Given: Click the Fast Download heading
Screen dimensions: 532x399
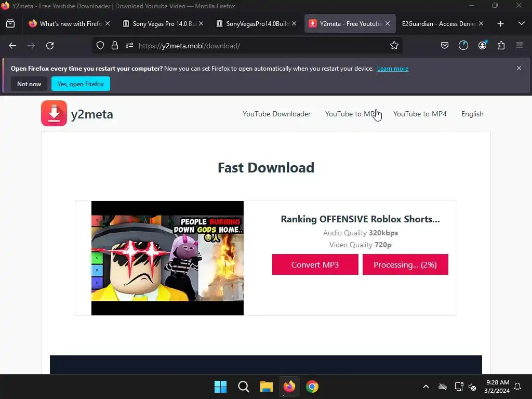Looking at the screenshot, I should tap(266, 168).
